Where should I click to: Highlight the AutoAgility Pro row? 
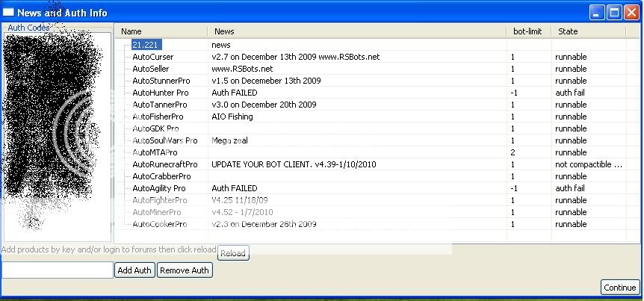coord(158,188)
